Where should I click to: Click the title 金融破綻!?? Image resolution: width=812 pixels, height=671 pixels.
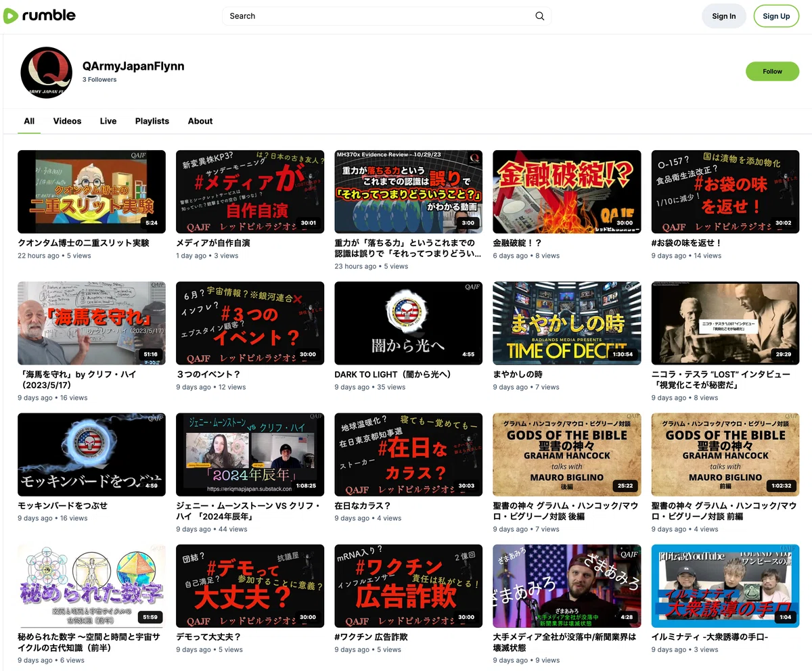point(517,243)
